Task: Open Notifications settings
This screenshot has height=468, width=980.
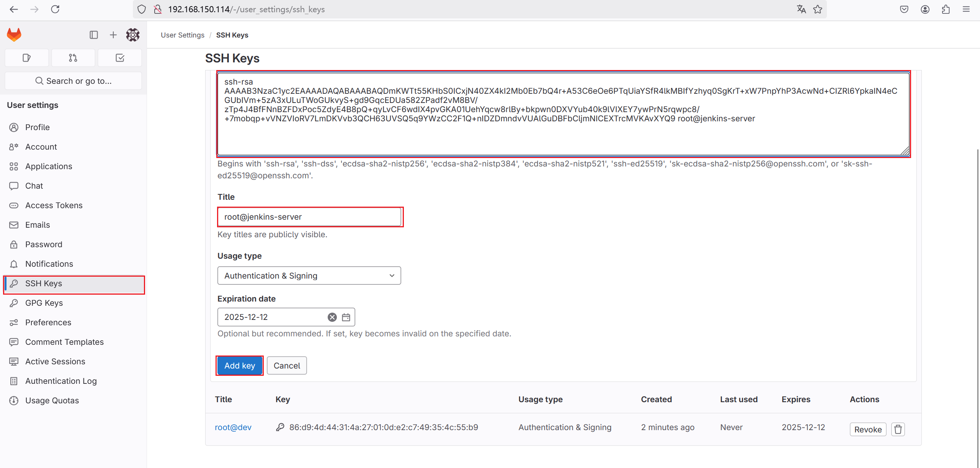Action: coord(73,264)
